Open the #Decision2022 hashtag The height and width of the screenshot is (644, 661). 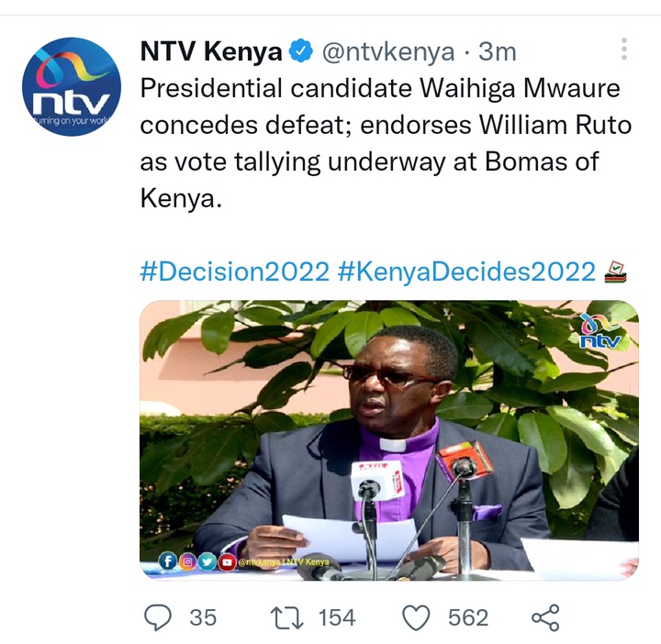click(x=234, y=272)
